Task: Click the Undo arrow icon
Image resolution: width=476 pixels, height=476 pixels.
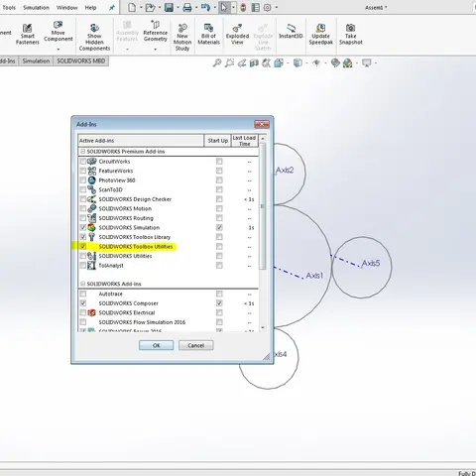Action: (x=205, y=7)
